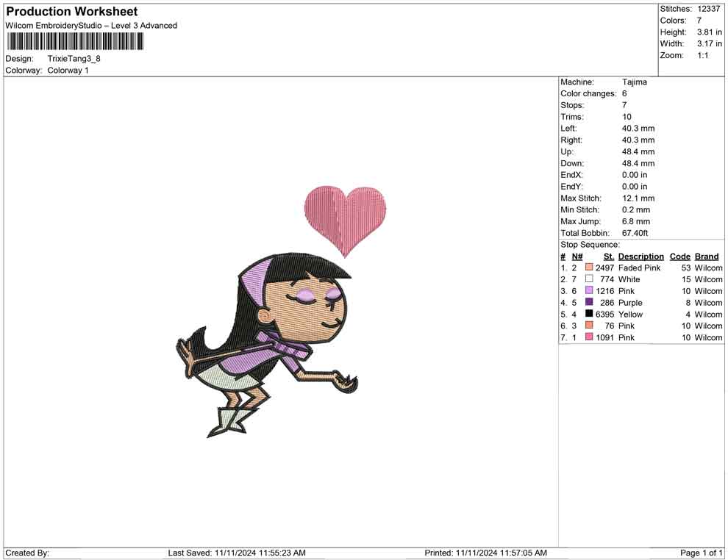This screenshot has width=728, height=560.
Task: Click 'Wilcom EmbroideryStudio – Level 3 Advanced' text
Action: [x=91, y=26]
